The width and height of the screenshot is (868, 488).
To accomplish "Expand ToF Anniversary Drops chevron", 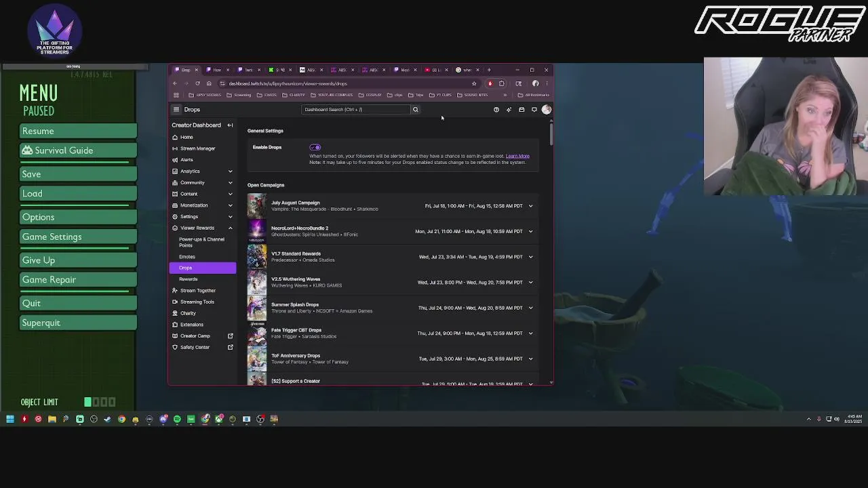I will click(x=530, y=359).
